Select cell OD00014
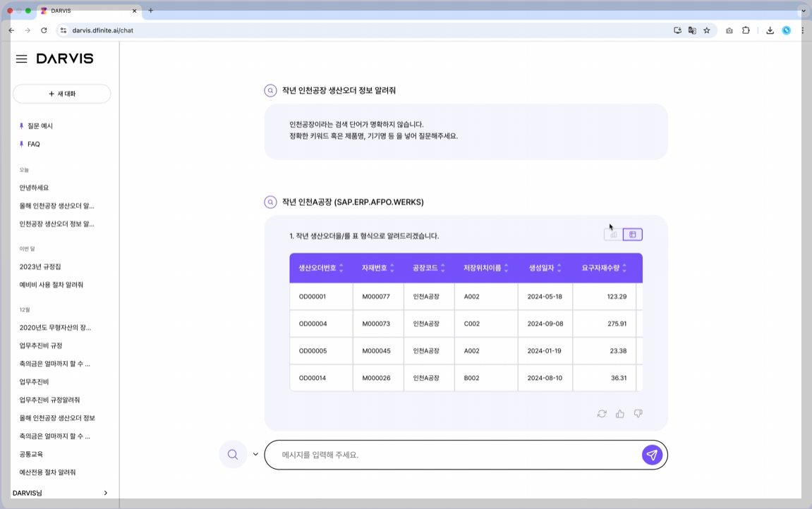 (x=321, y=378)
